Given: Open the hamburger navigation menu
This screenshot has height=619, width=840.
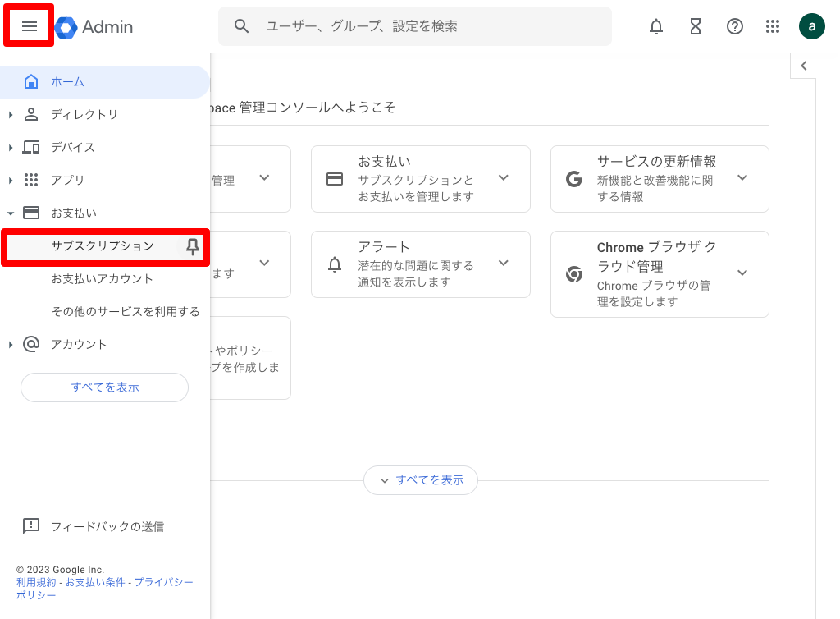Looking at the screenshot, I should point(29,25).
